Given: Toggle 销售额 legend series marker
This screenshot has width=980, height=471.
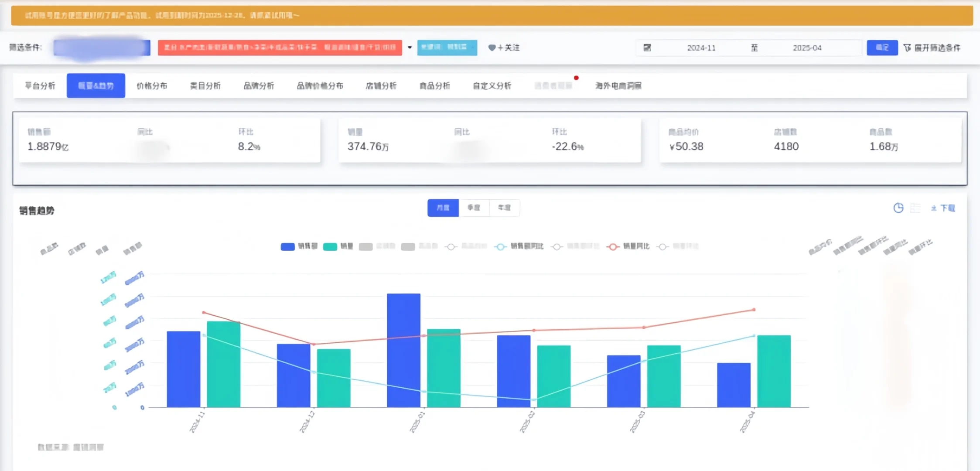Looking at the screenshot, I should point(287,246).
